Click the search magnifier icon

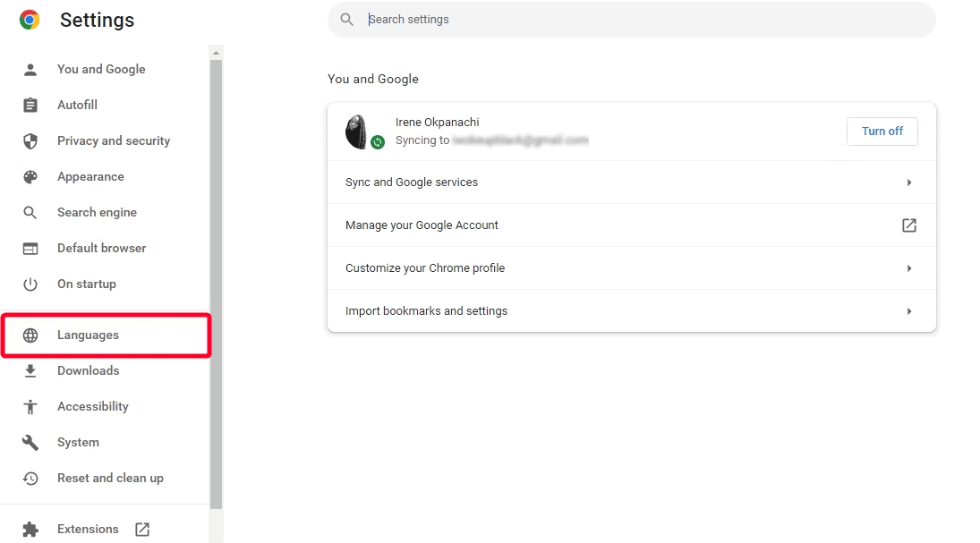[x=346, y=19]
